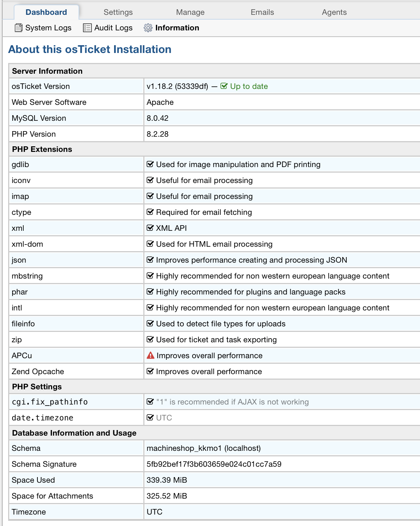This screenshot has width=420, height=526.
Task: Click the imap extension check mark
Action: [150, 196]
